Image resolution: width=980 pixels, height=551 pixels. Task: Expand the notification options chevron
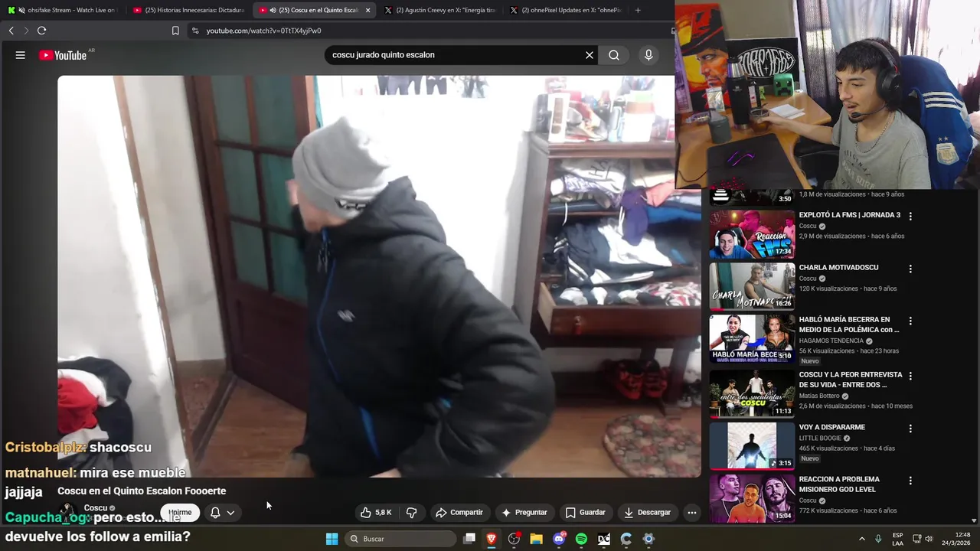click(230, 513)
